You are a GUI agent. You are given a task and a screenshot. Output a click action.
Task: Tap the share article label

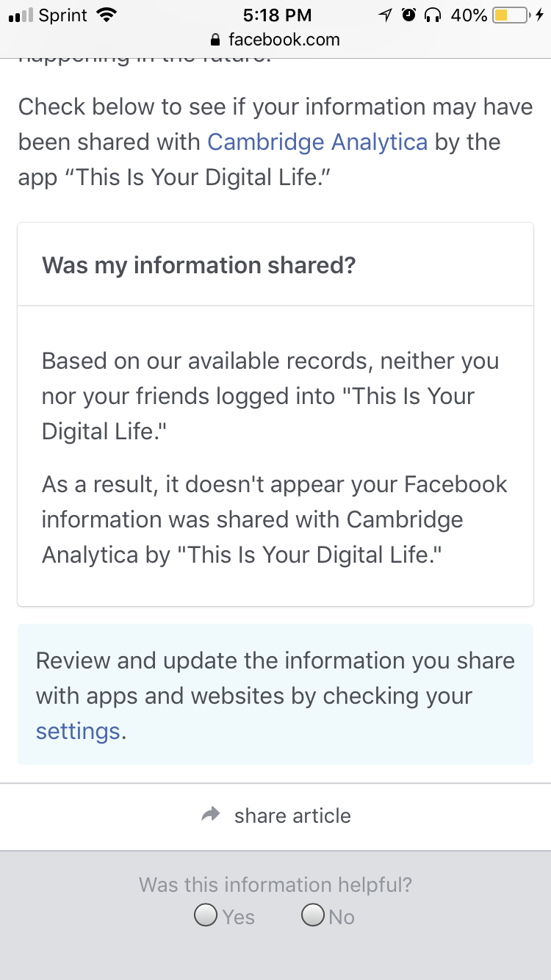point(292,815)
